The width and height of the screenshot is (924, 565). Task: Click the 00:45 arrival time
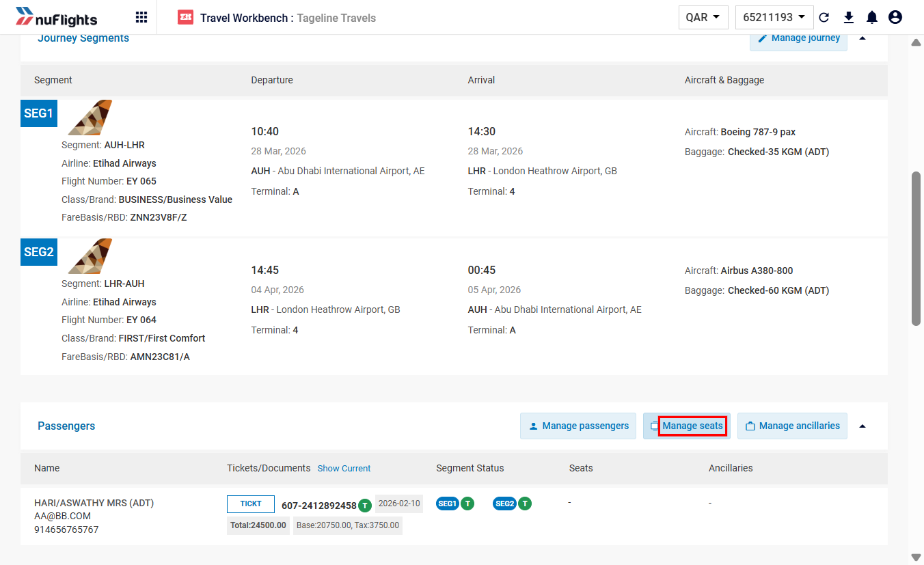click(482, 270)
